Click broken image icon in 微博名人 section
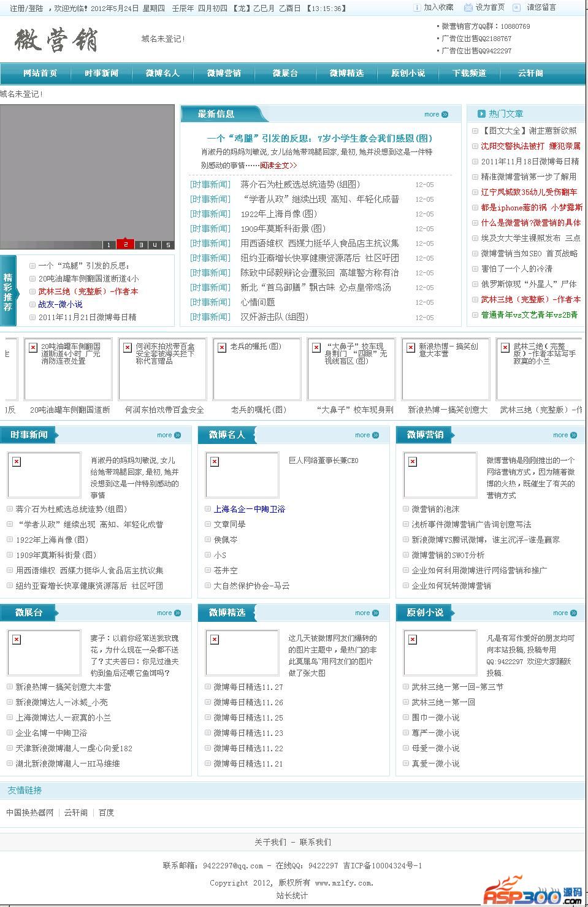 (x=215, y=462)
